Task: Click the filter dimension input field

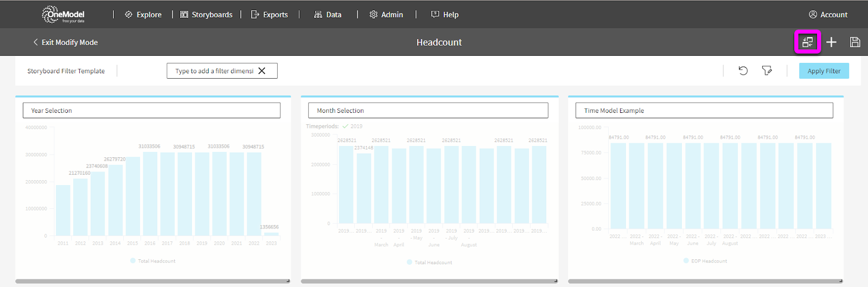Action: click(x=214, y=71)
